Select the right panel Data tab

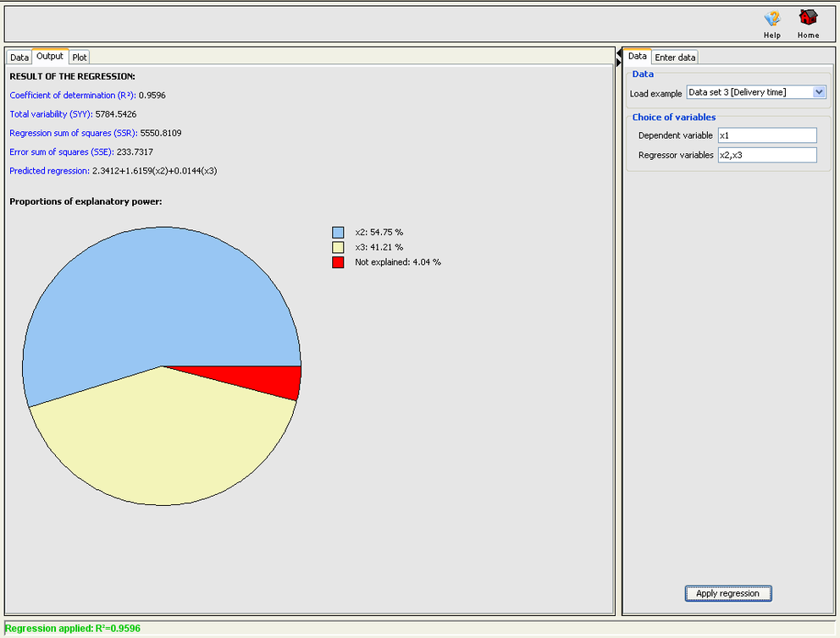point(638,57)
